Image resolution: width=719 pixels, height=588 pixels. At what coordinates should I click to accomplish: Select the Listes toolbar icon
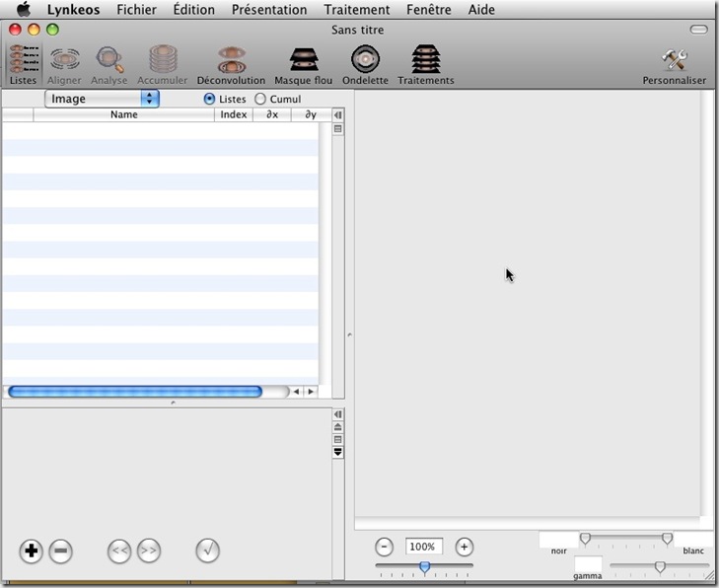pyautogui.click(x=23, y=64)
